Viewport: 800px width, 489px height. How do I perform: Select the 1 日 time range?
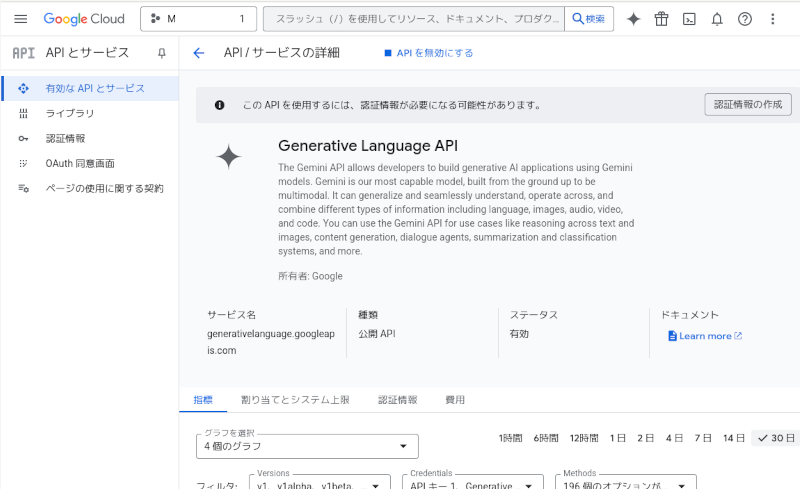point(617,438)
